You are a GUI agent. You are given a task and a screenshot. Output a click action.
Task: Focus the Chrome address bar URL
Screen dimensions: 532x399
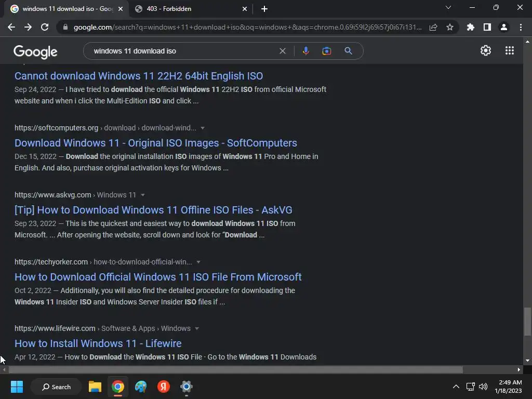pos(247,27)
